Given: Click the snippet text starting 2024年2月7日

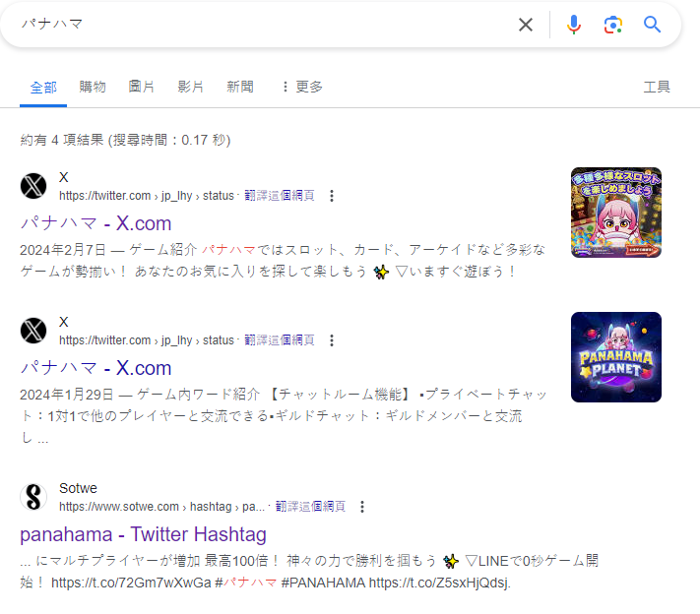Looking at the screenshot, I should click(283, 261).
